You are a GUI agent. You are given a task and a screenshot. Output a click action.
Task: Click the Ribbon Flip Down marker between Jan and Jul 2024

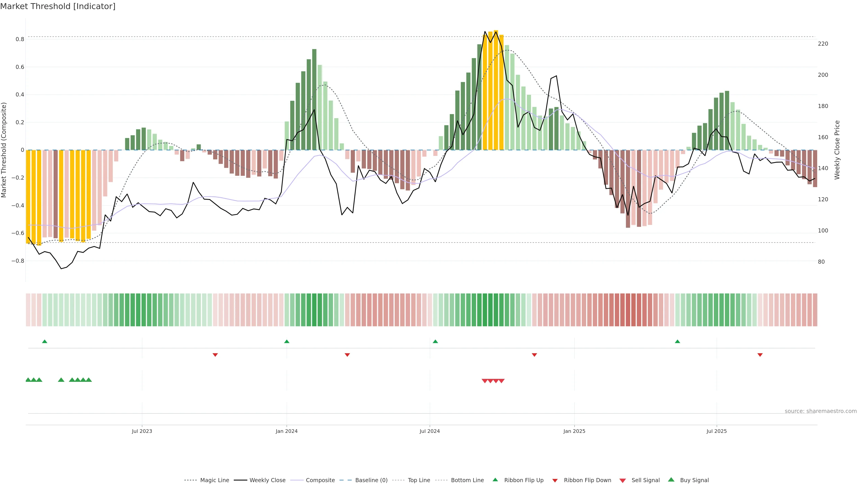pos(347,355)
